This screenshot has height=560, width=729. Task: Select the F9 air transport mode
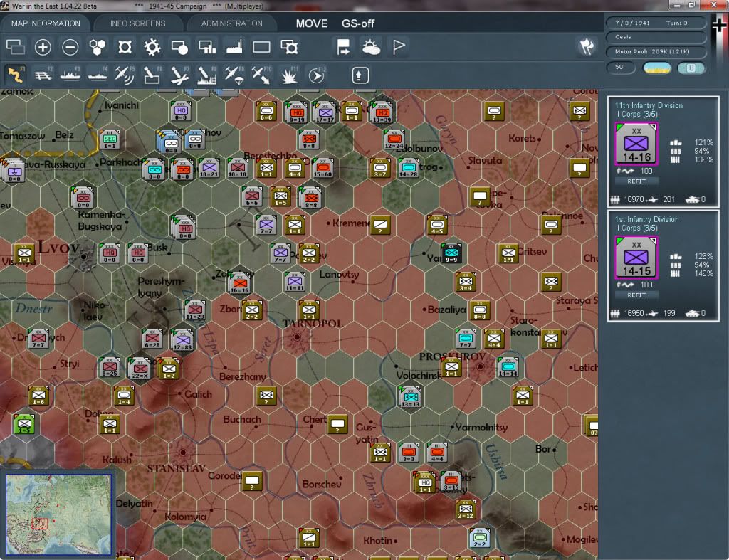[x=234, y=75]
